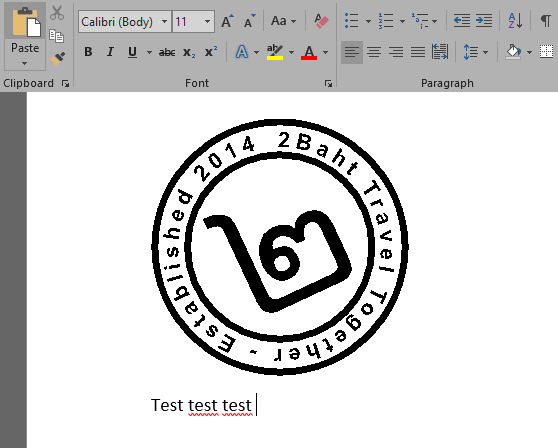Click in the 'Test test test' text line
558x448 pixels.
(x=201, y=405)
